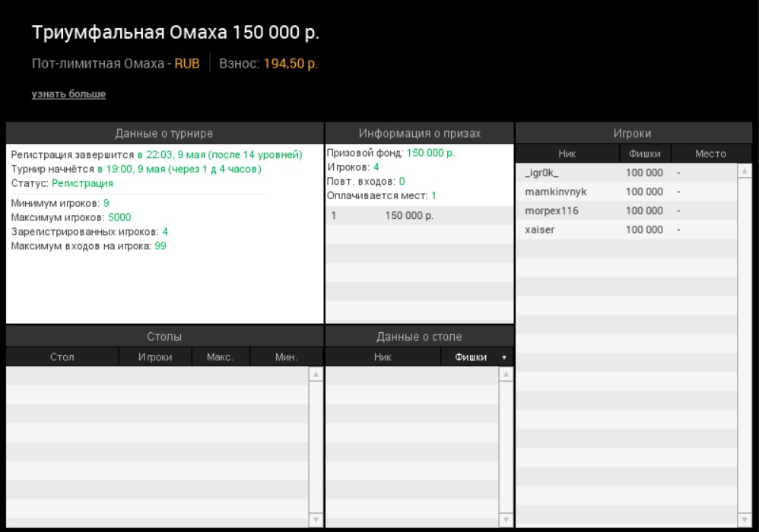The height and width of the screenshot is (532, 759).
Task: Sort the player list by the Место column
Action: (x=710, y=154)
